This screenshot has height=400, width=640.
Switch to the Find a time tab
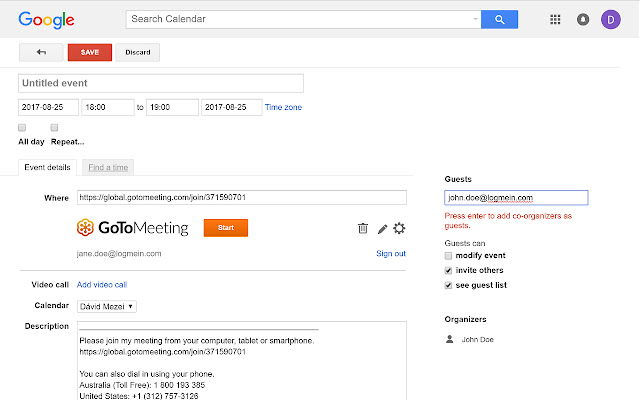point(106,167)
